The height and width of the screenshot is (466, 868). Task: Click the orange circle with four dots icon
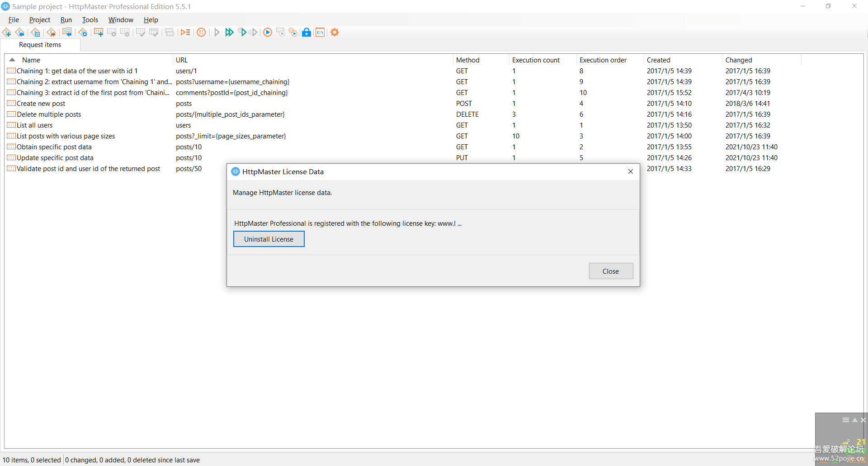(x=202, y=33)
